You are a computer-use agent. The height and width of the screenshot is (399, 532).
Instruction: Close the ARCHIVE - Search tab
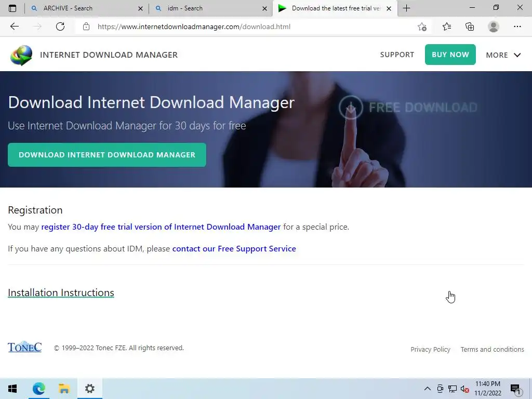[x=140, y=8]
